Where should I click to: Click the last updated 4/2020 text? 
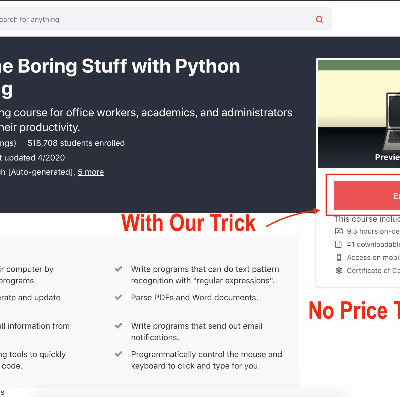(32, 158)
